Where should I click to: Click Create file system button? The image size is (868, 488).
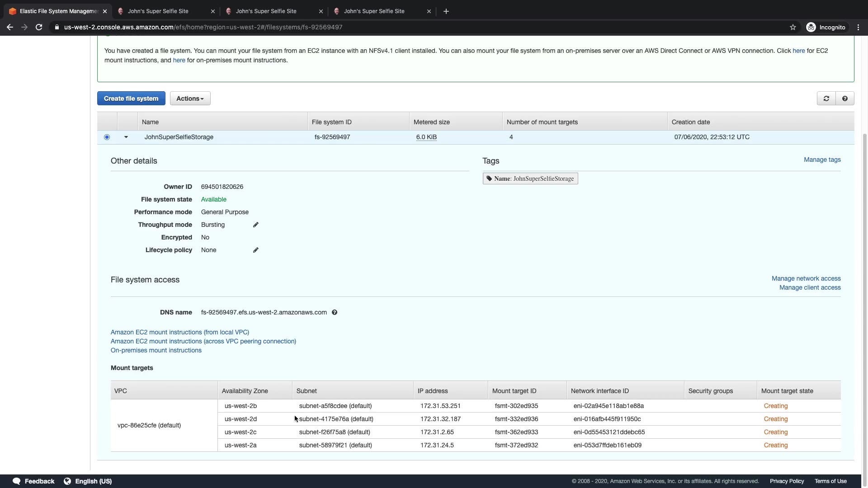(x=131, y=99)
